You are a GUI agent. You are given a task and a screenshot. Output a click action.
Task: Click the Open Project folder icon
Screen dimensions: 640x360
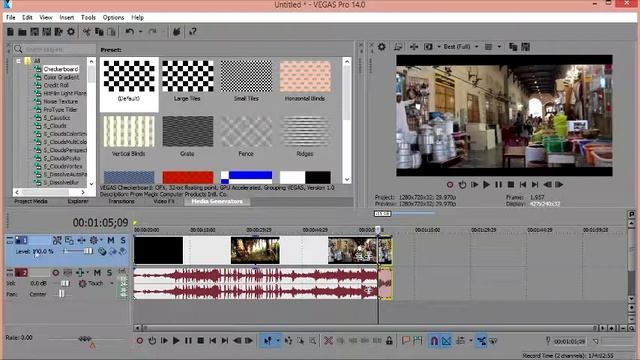(x=22, y=32)
